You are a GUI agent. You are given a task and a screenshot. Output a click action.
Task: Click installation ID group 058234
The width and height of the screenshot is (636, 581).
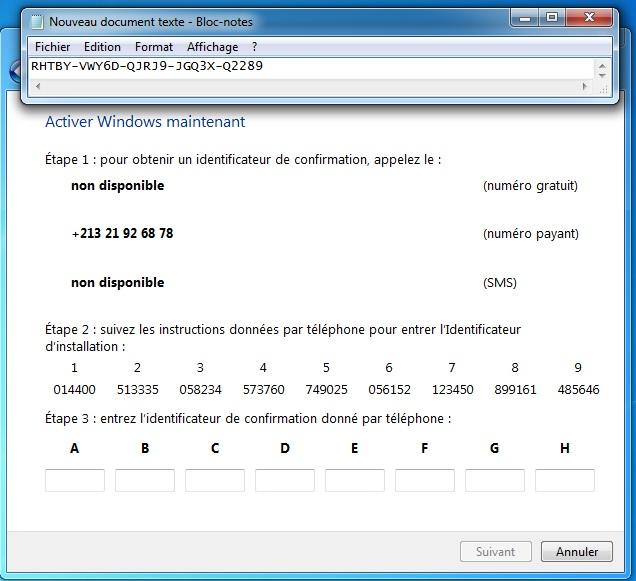pos(200,390)
